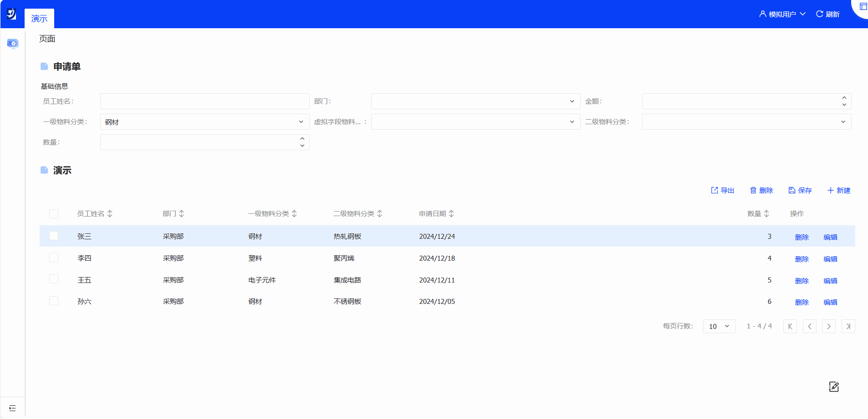Click the 不锈钢板 cell

(x=347, y=302)
